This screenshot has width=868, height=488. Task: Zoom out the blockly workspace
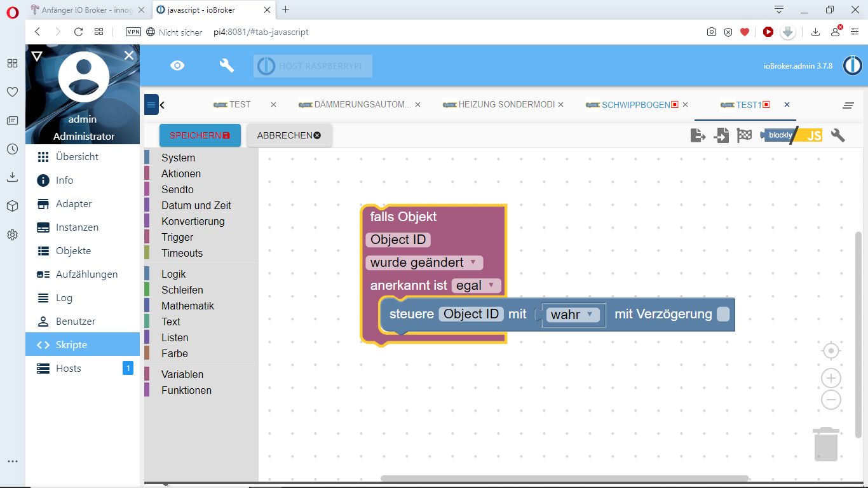(x=831, y=400)
